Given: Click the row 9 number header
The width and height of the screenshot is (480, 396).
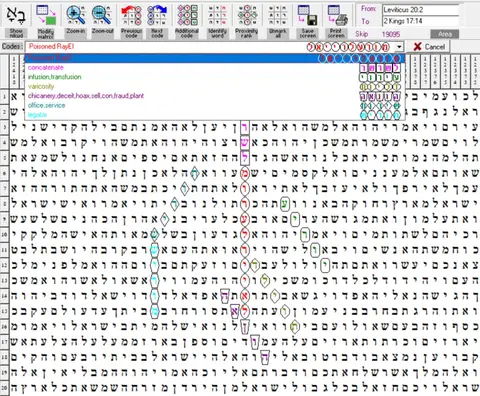Looking at the screenshot, I should click(x=4, y=220).
